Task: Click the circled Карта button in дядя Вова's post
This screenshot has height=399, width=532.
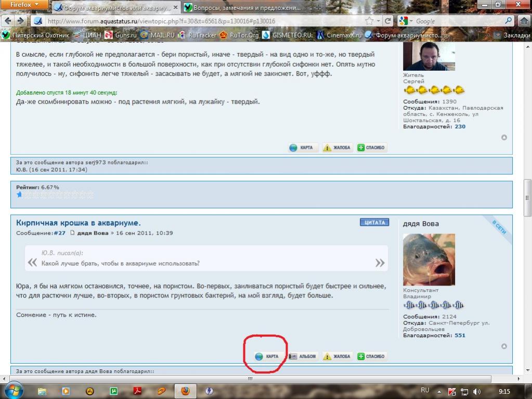Action: click(x=267, y=356)
